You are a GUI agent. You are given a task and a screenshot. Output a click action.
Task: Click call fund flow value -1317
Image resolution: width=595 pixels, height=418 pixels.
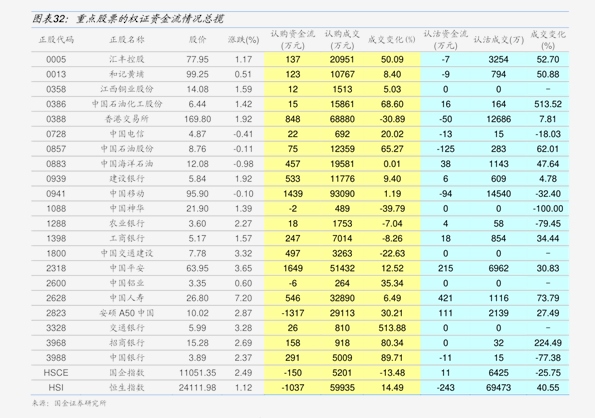[293, 313]
